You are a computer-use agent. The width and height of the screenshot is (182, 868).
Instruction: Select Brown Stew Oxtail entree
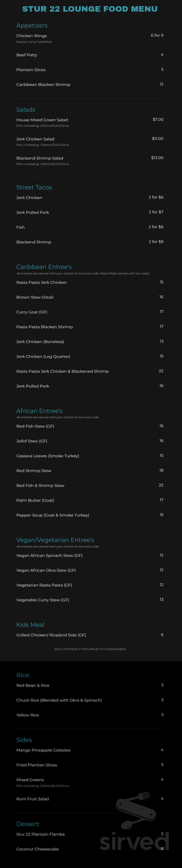pos(35,297)
